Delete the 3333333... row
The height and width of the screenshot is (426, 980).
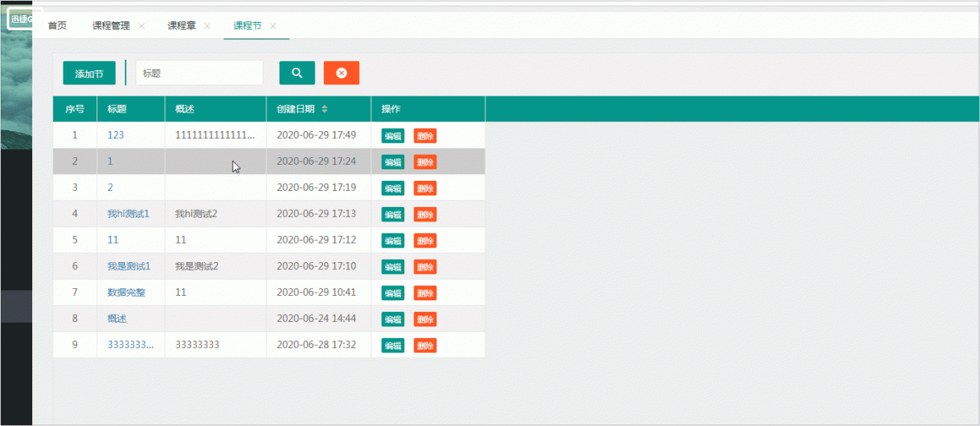click(425, 346)
